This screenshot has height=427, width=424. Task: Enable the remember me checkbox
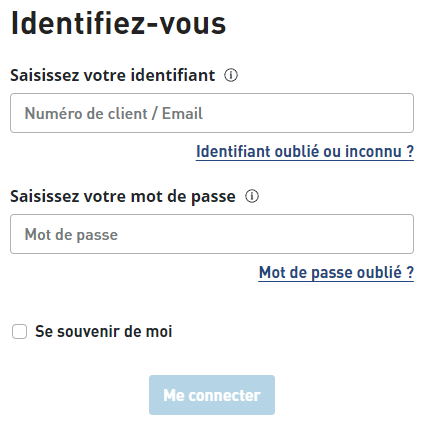pos(19,332)
